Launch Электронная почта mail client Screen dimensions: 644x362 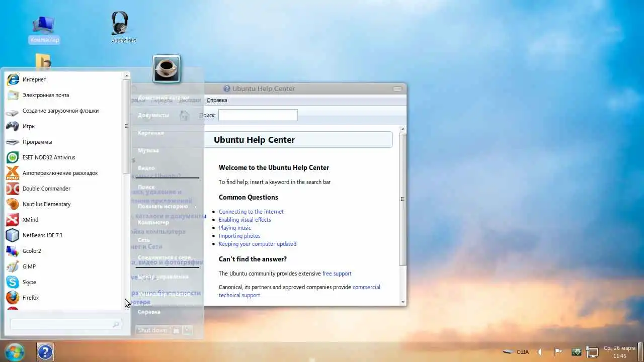[x=64, y=95]
